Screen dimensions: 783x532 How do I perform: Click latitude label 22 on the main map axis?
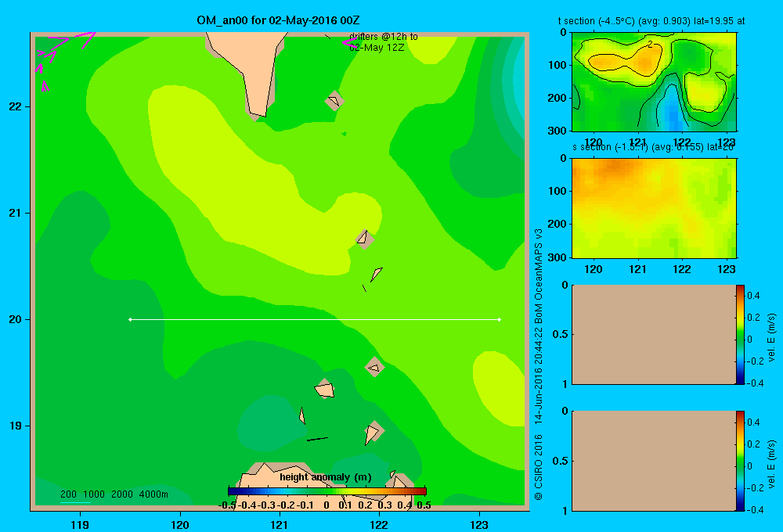pos(16,106)
